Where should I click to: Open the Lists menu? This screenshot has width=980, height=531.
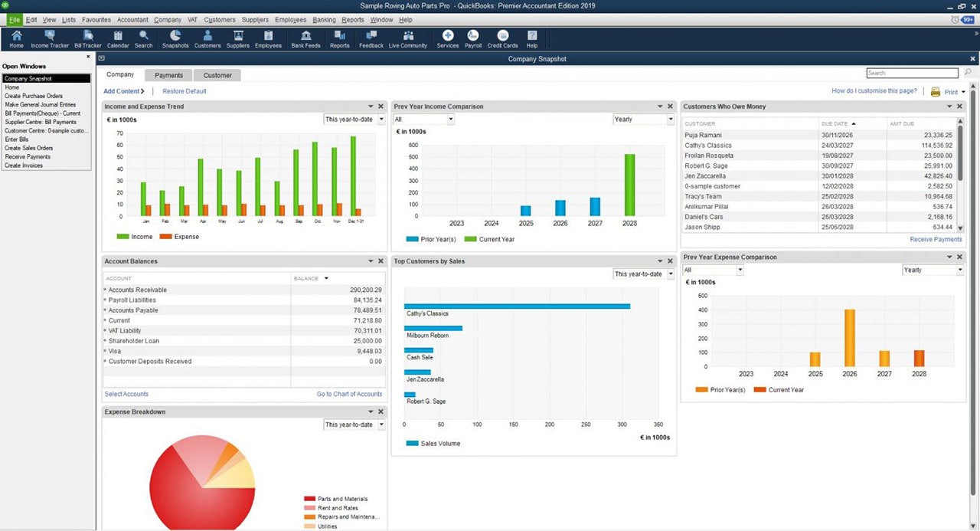tap(69, 19)
